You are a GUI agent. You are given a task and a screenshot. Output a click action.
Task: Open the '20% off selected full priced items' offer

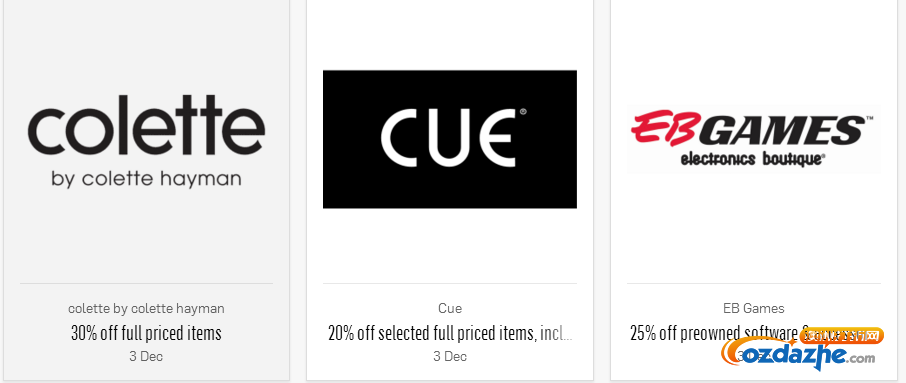tap(450, 333)
